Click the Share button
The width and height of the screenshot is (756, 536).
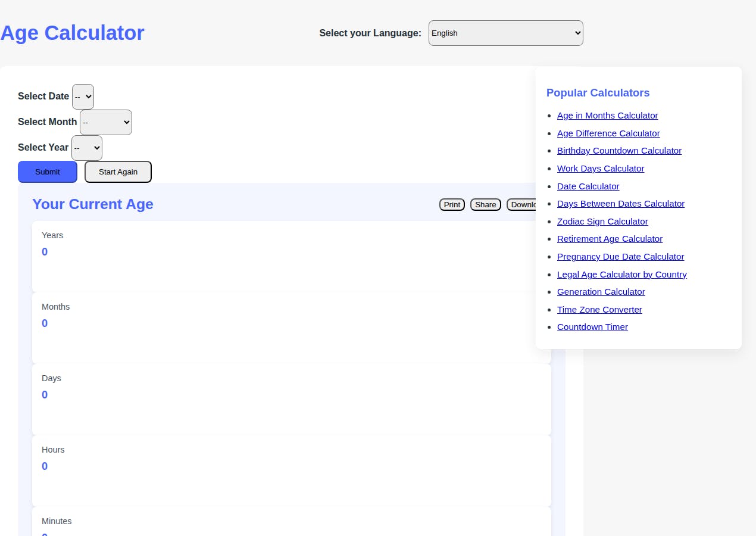(x=486, y=204)
